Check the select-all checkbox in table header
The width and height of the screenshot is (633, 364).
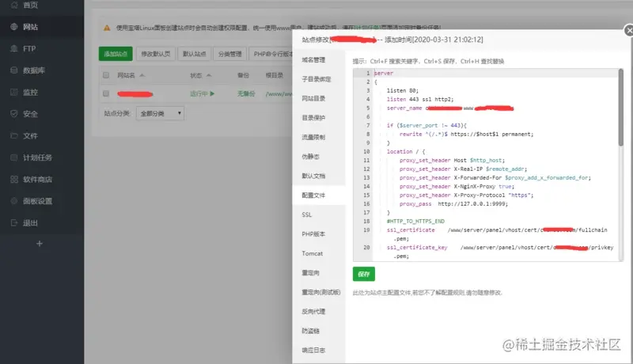[106, 75]
